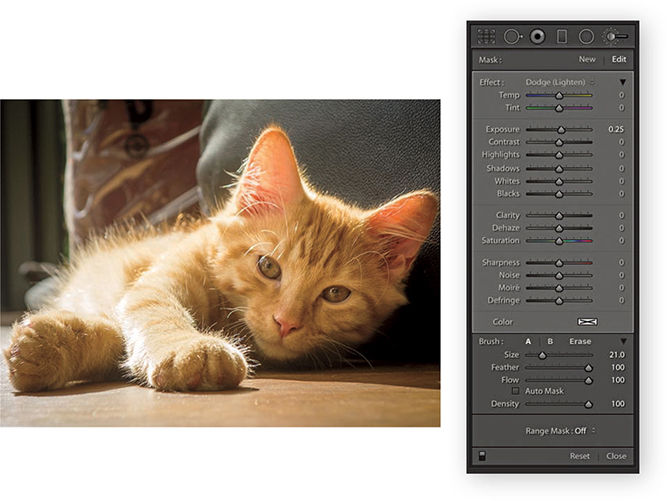Enable the Auto Mask checkbox
667x501 pixels.
tap(516, 390)
